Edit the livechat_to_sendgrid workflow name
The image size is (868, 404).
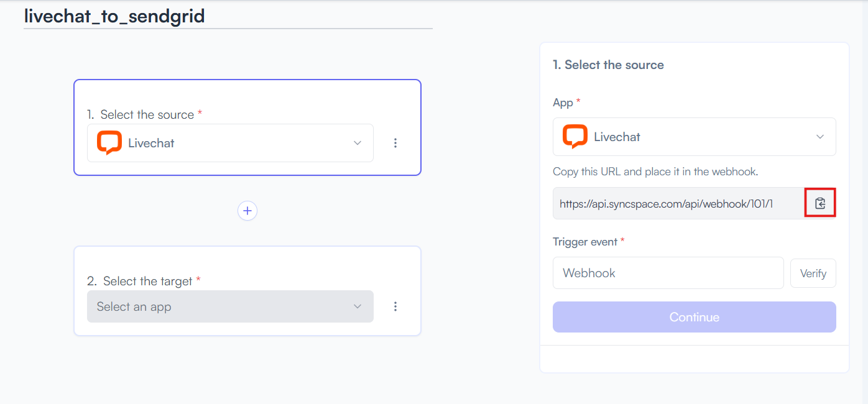coord(114,16)
